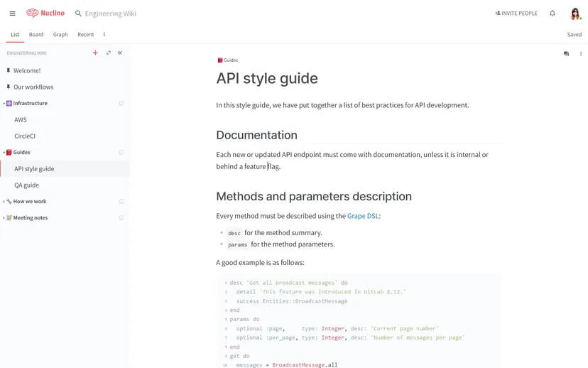Open the Grape DSL link
This screenshot has width=588, height=368.
click(x=363, y=216)
